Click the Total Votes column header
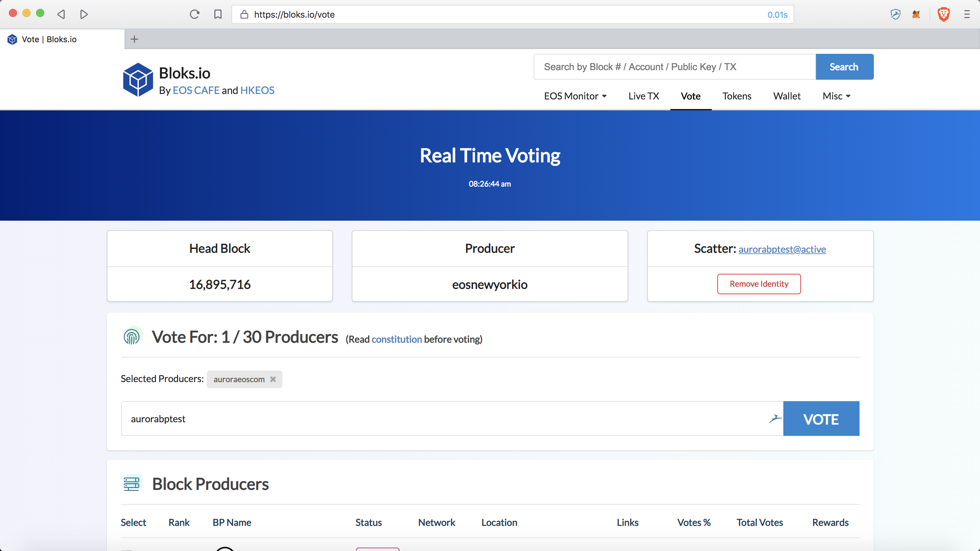 click(759, 522)
